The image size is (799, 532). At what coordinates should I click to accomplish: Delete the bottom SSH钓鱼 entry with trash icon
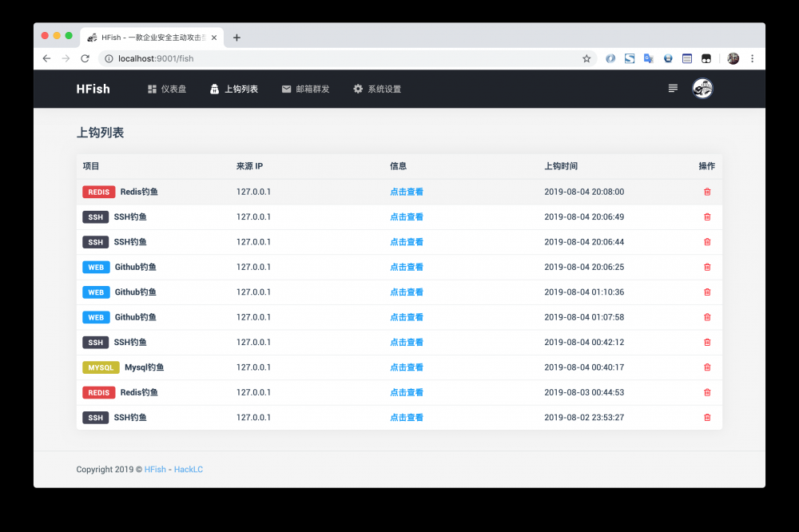pos(706,417)
